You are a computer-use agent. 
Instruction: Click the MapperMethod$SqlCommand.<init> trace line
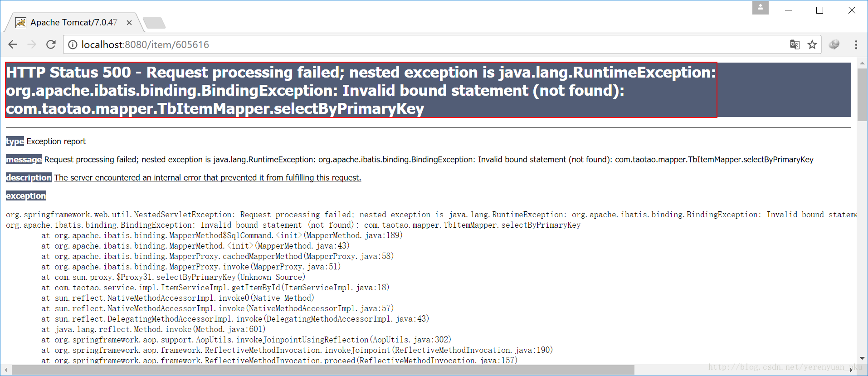(222, 235)
